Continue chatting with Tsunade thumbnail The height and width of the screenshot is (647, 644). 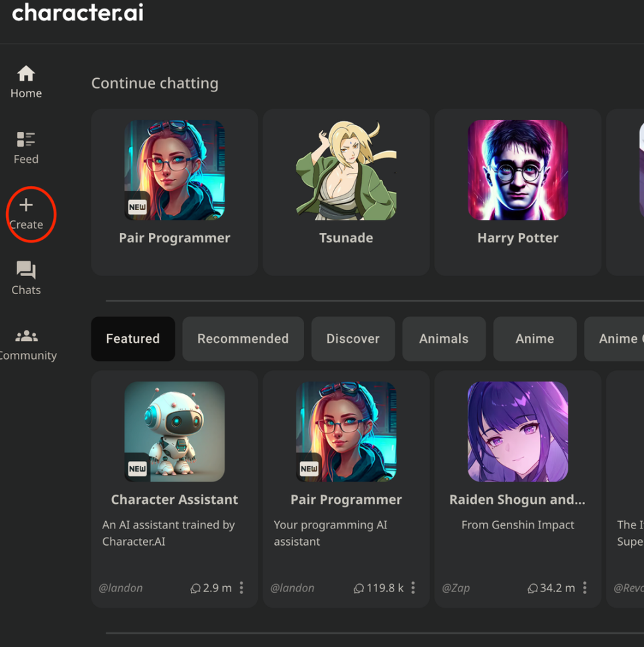tap(346, 170)
